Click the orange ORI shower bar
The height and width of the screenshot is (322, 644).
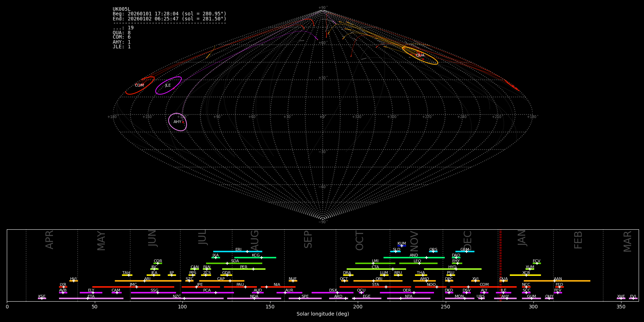point(378,281)
